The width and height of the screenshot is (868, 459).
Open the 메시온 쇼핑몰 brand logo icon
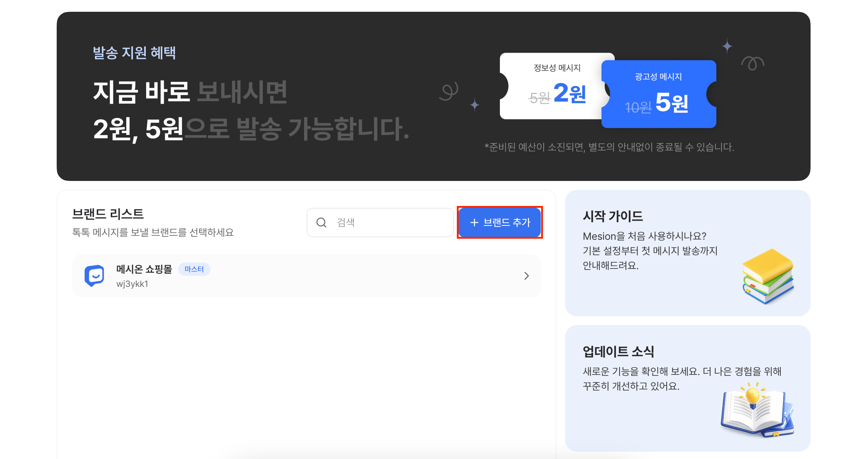click(x=94, y=275)
